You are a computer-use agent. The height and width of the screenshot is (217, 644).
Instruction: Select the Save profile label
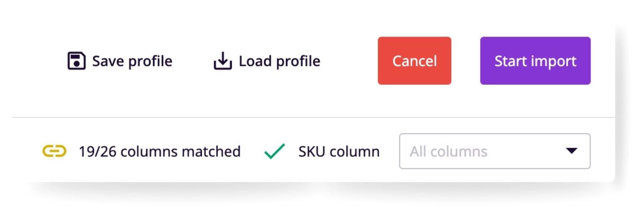(132, 61)
